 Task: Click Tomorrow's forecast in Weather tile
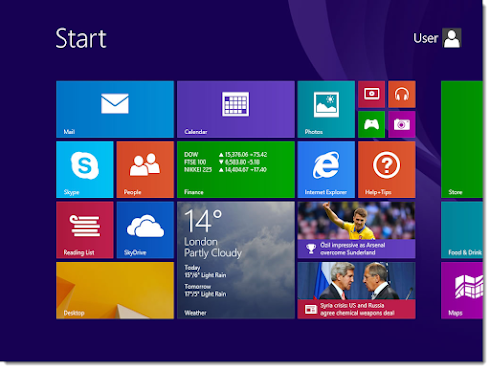[205, 290]
